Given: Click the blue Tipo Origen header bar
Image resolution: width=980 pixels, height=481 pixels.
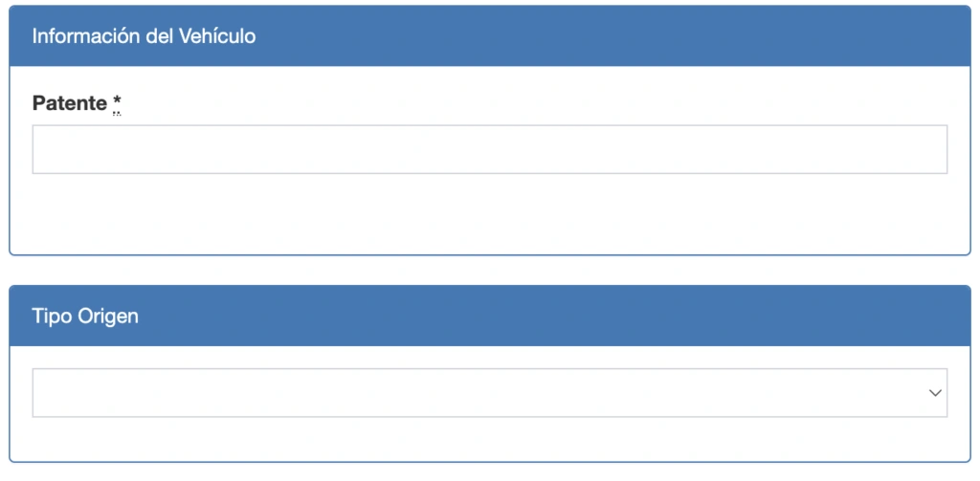Looking at the screenshot, I should 574,317.
